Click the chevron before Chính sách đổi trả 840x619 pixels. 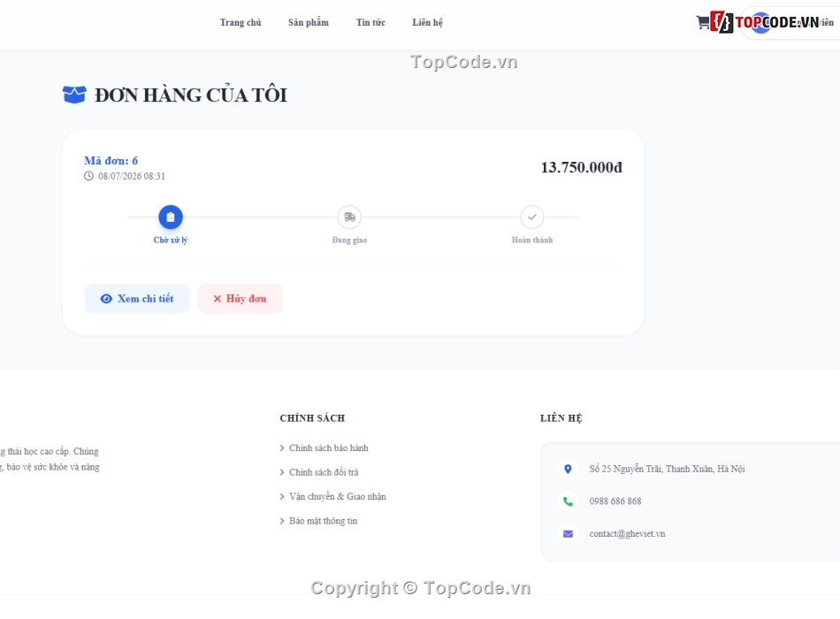pos(282,472)
